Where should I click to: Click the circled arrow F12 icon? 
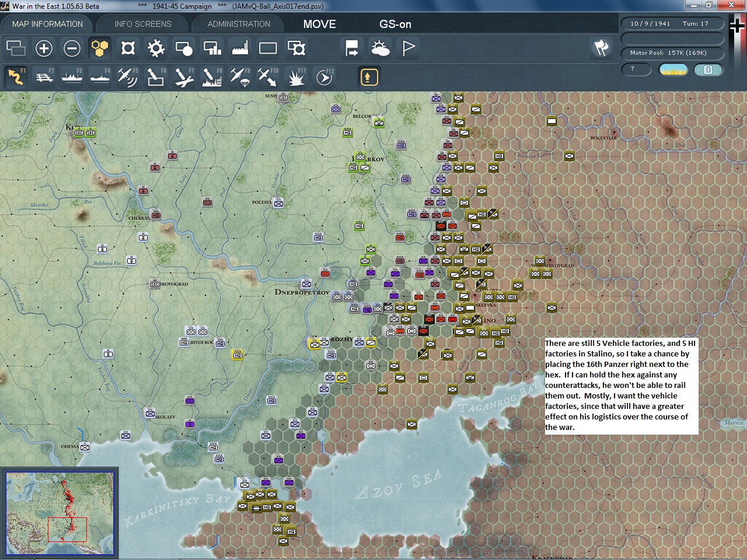tap(324, 76)
